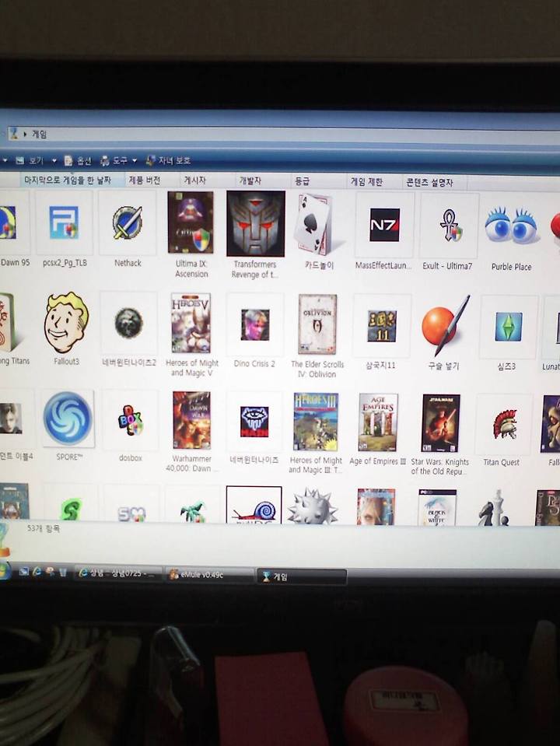Click the 'Fallout3' label text

(67, 361)
